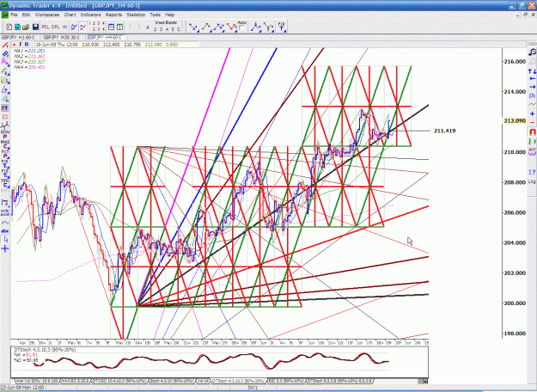Click the blue crosshair plus on left sidebar
This screenshot has height=392, width=537.
5,248
